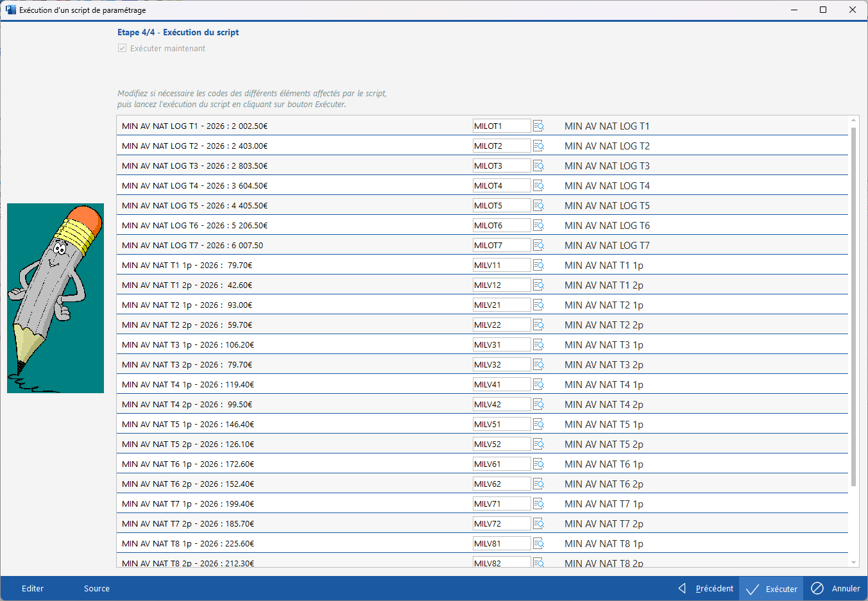Click the scrollbar down arrow of the list

853,563
